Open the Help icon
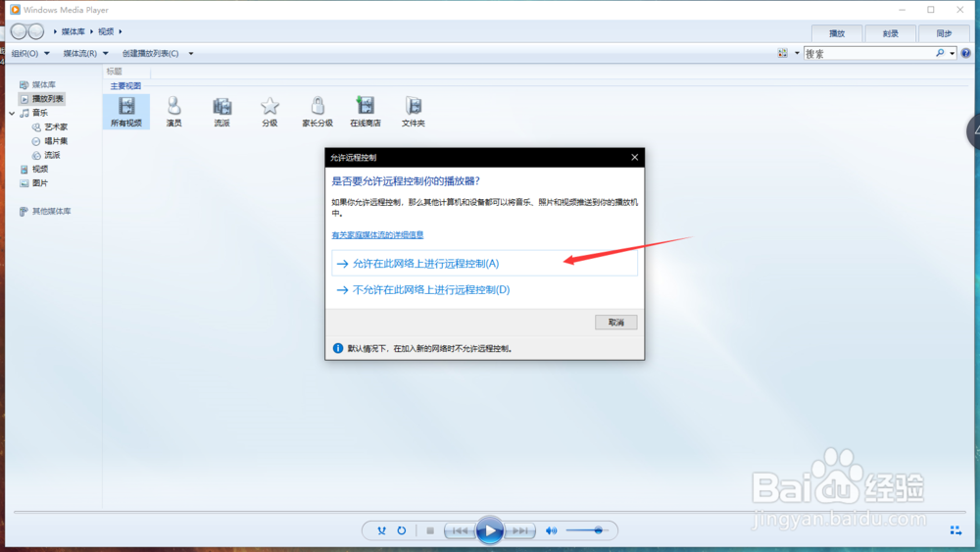Image resolution: width=980 pixels, height=552 pixels. click(x=965, y=53)
